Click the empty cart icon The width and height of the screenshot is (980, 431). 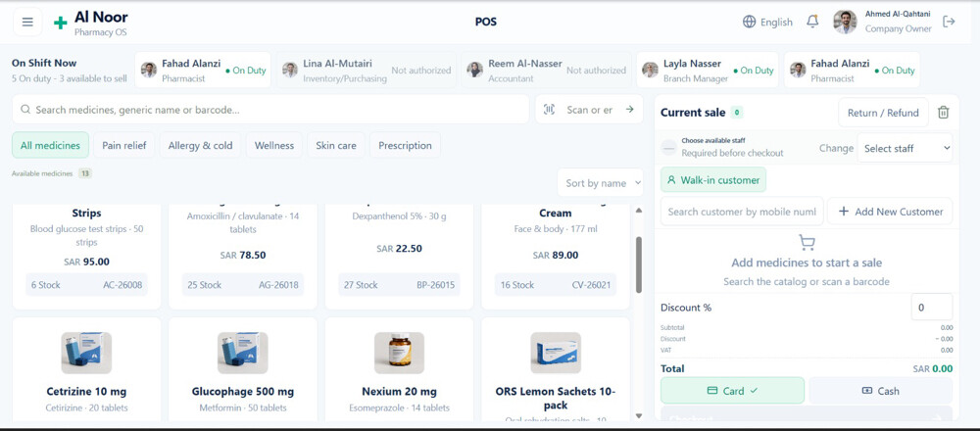pos(807,242)
